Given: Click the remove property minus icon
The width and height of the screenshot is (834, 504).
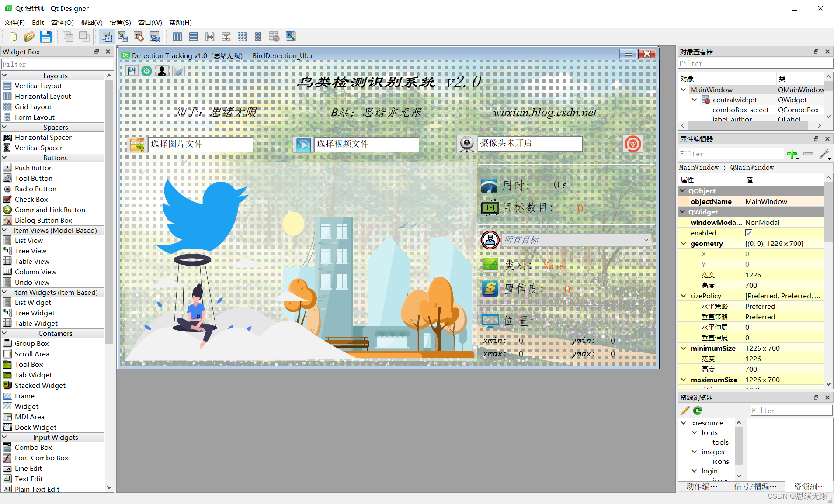Looking at the screenshot, I should 808,154.
